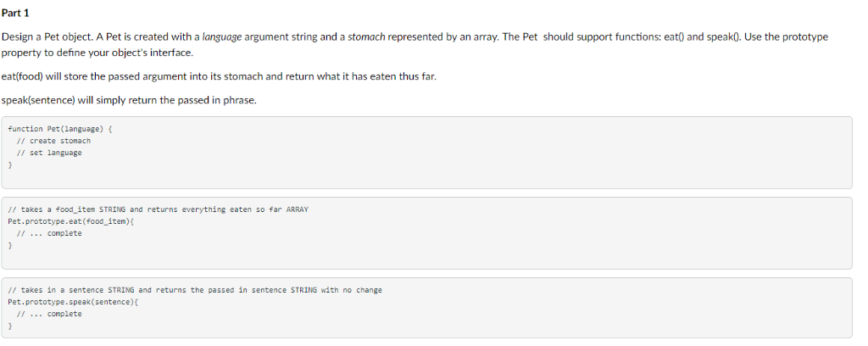Click the closing brace of the Pet constructor
Viewport: 868px width, 346px height.
pyautogui.click(x=10, y=165)
